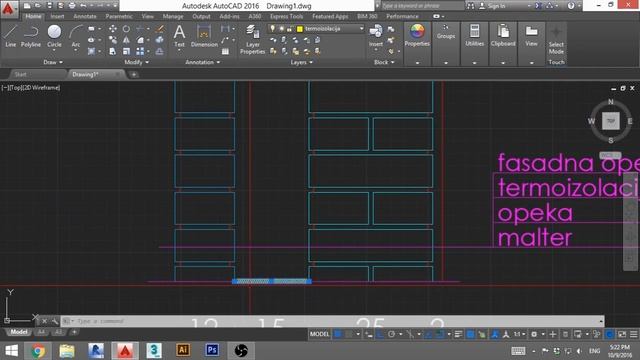Open Layer Properties manager
The height and width of the screenshot is (360, 640).
(x=253, y=39)
